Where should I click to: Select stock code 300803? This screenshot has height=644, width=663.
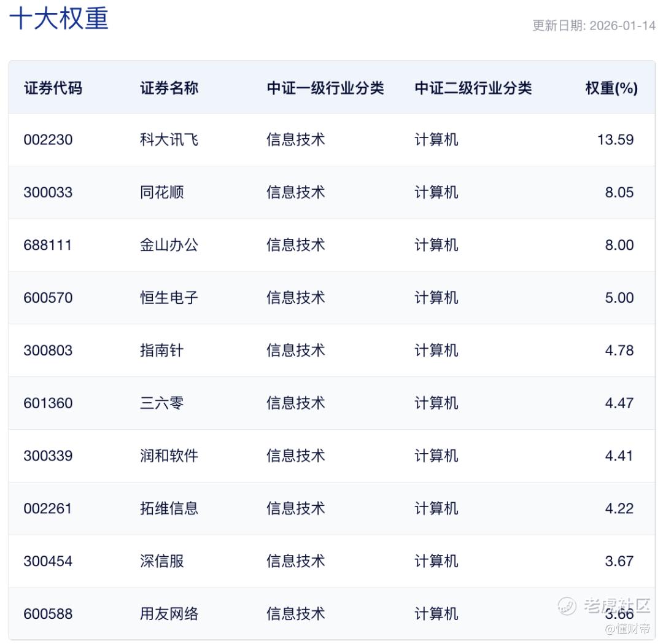click(48, 351)
